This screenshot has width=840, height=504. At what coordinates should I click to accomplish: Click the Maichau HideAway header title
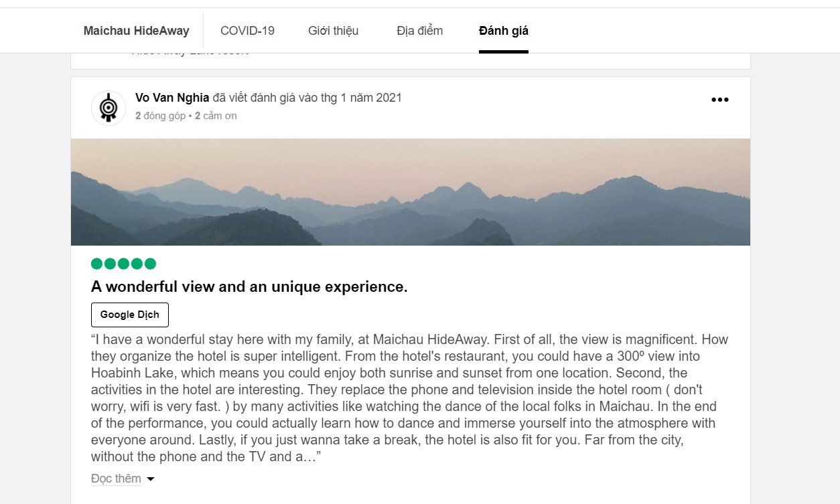pyautogui.click(x=136, y=31)
